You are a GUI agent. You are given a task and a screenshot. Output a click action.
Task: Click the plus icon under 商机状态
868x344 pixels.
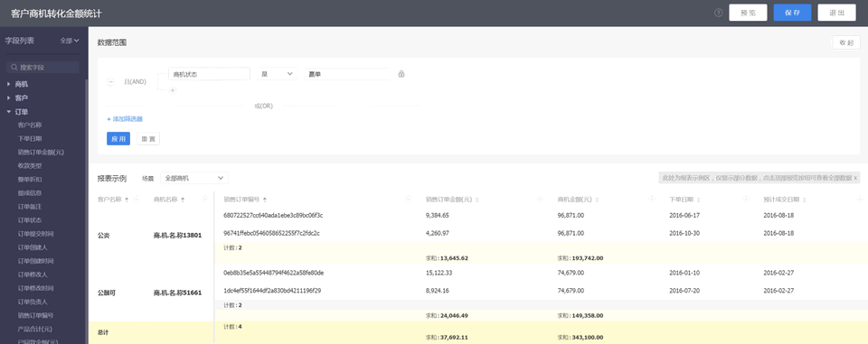click(x=173, y=90)
